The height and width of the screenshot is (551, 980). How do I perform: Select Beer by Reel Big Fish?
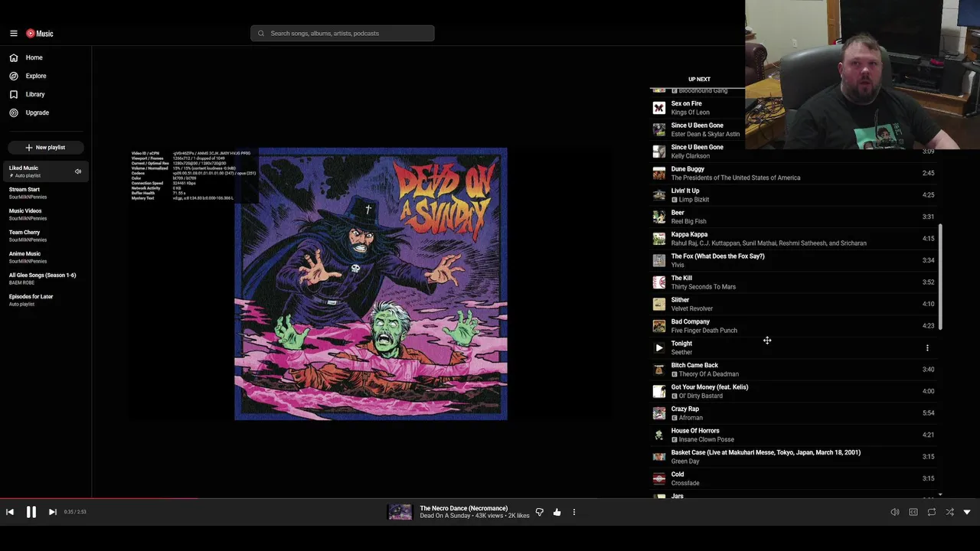(x=793, y=217)
